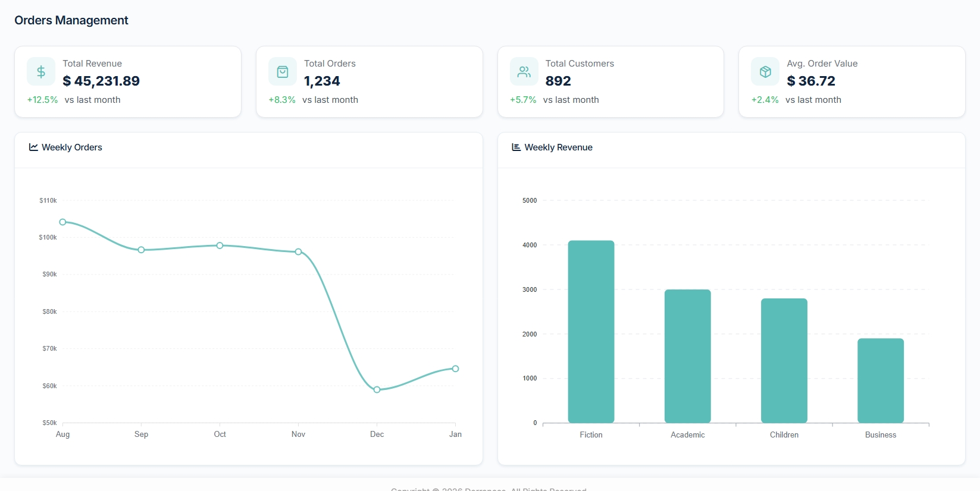Select the Dec lowest data point

point(377,390)
